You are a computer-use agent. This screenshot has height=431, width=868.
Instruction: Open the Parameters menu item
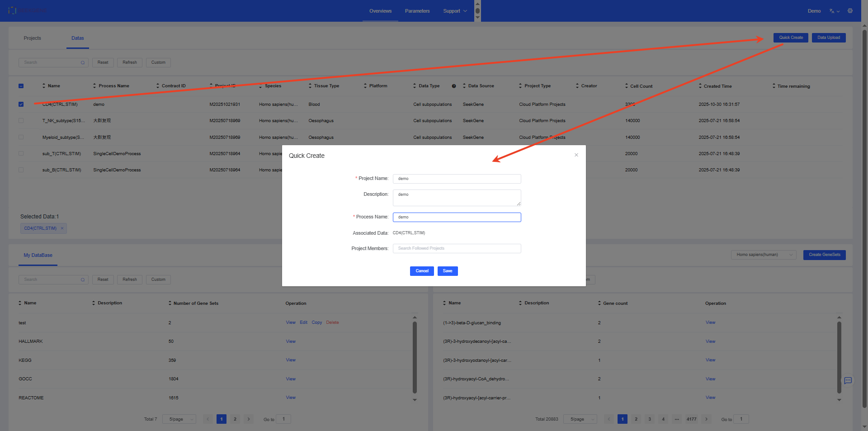[x=417, y=11]
